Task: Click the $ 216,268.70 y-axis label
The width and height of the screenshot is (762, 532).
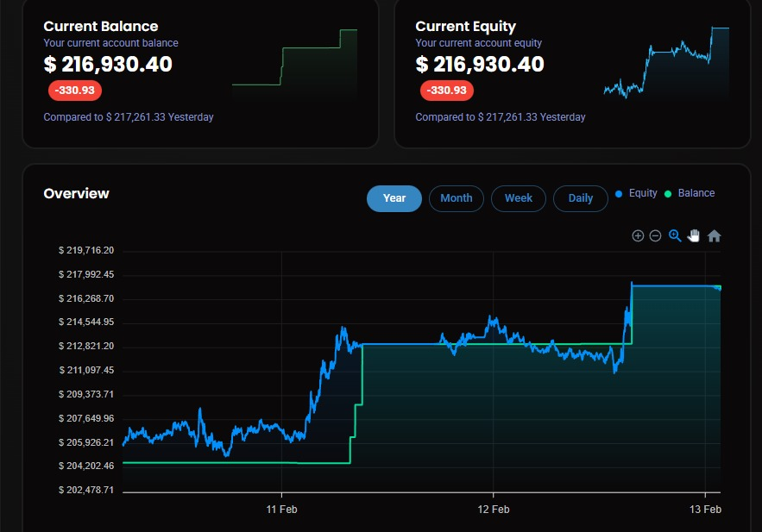Action: 86,298
